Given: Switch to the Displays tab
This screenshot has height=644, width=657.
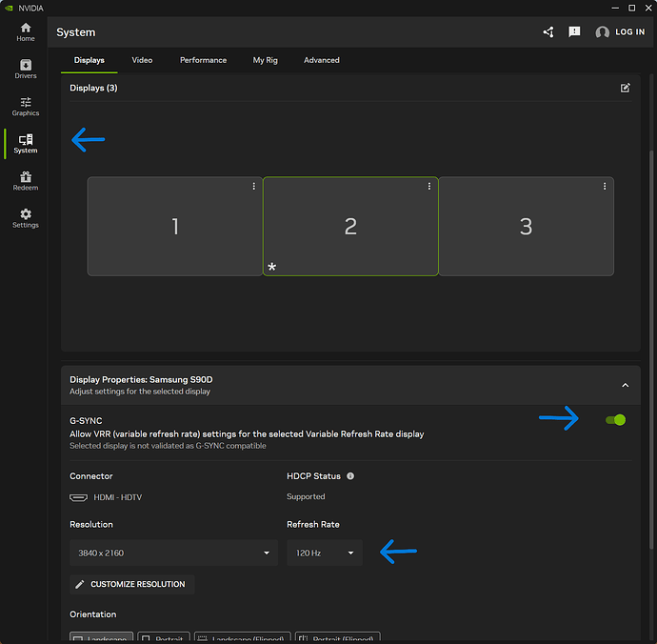Looking at the screenshot, I should tap(90, 60).
